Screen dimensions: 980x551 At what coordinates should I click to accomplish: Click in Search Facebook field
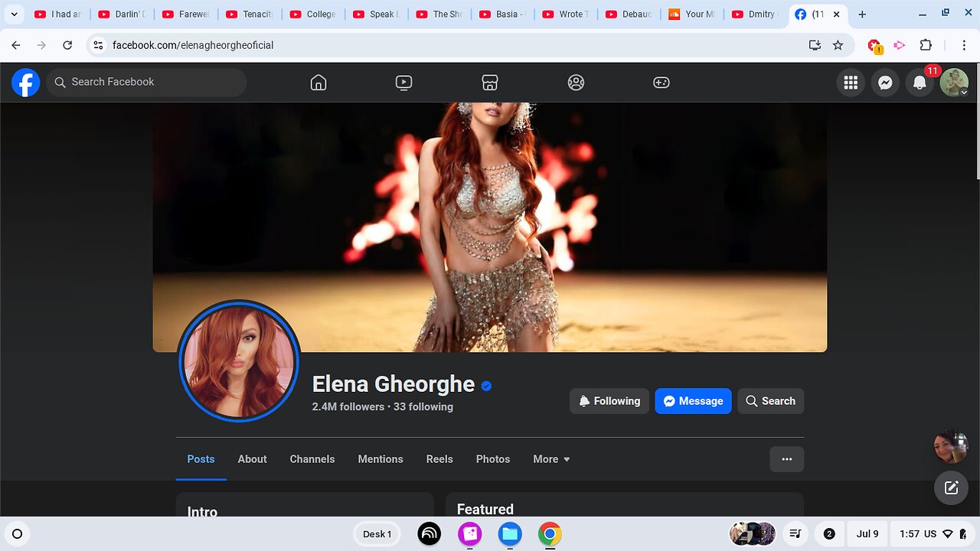(x=146, y=82)
